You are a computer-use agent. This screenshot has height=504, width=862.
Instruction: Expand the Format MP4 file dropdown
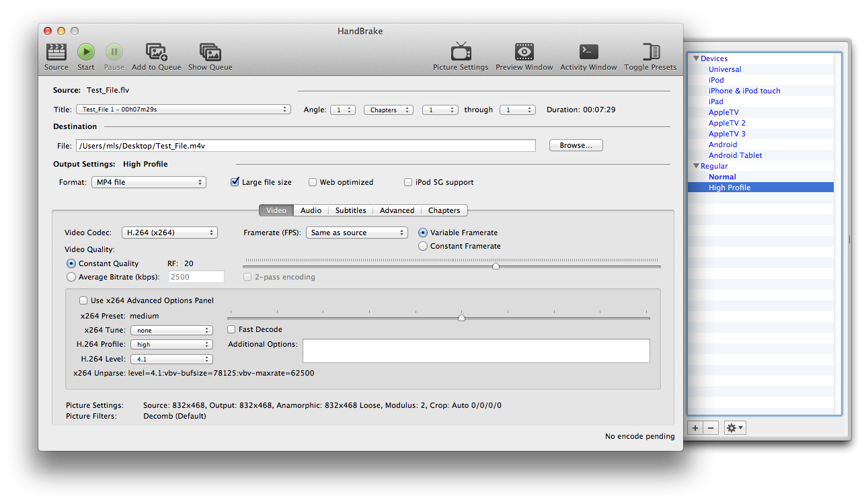point(149,182)
